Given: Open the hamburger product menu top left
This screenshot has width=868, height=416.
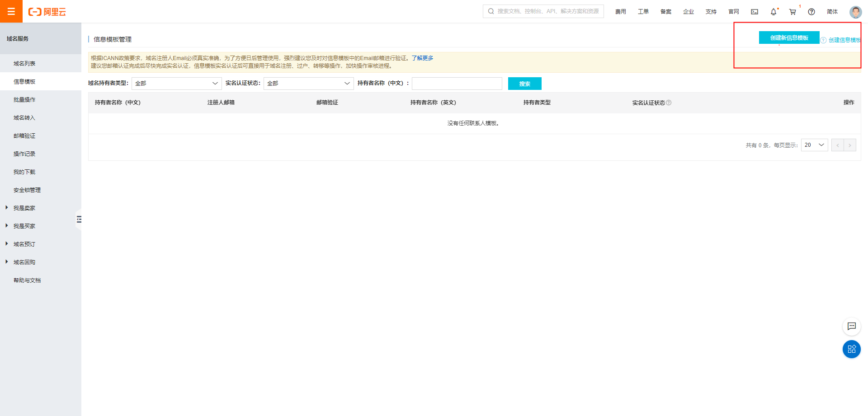Looking at the screenshot, I should click(x=11, y=11).
